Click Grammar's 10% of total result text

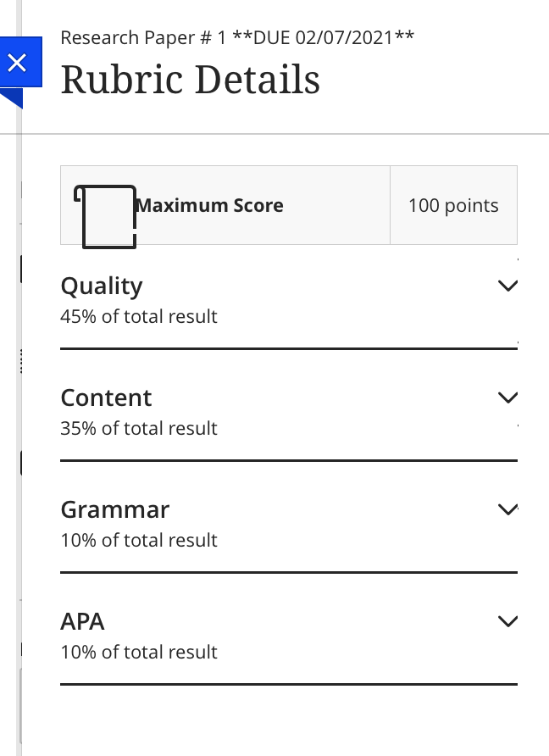coord(139,541)
